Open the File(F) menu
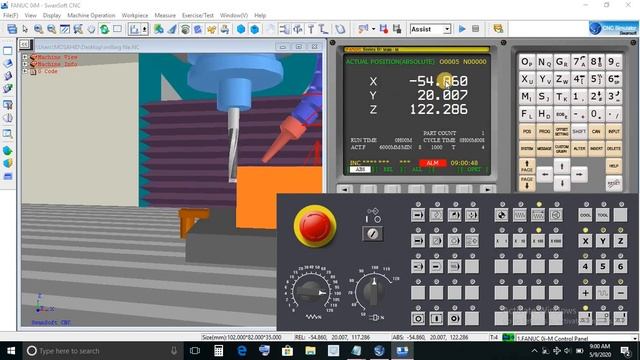 [10, 15]
